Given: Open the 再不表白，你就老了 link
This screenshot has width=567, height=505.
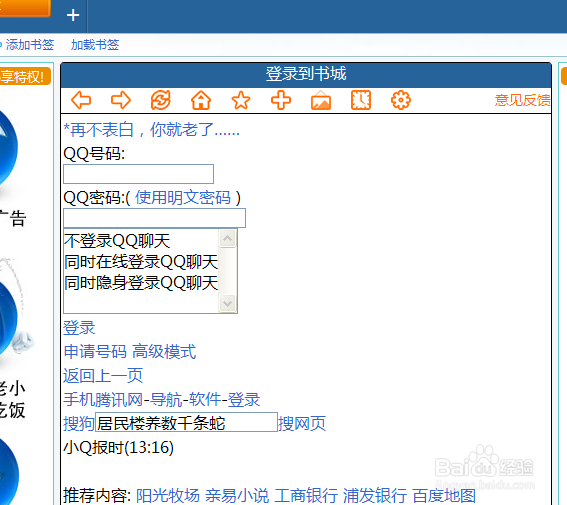Looking at the screenshot, I should pyautogui.click(x=152, y=129).
